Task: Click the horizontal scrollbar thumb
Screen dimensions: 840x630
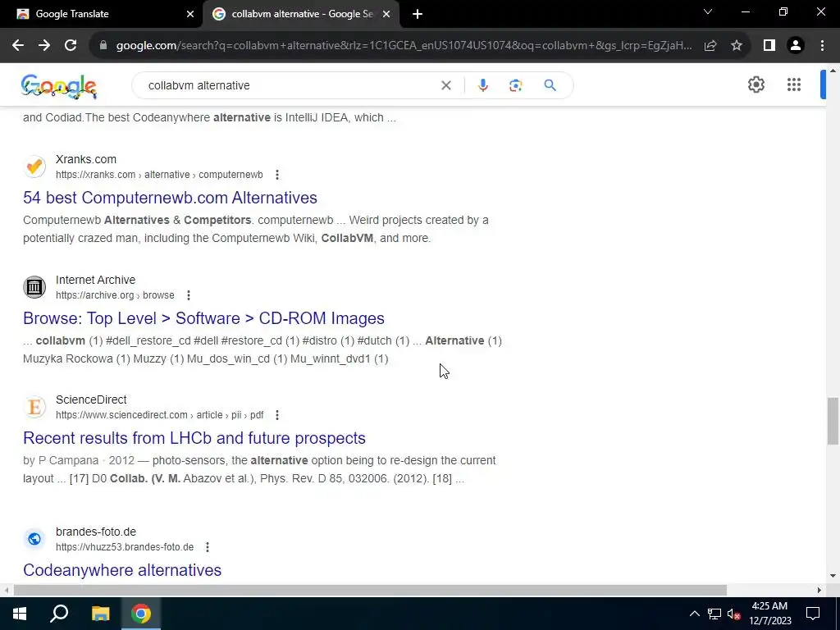Action: tap(370, 591)
